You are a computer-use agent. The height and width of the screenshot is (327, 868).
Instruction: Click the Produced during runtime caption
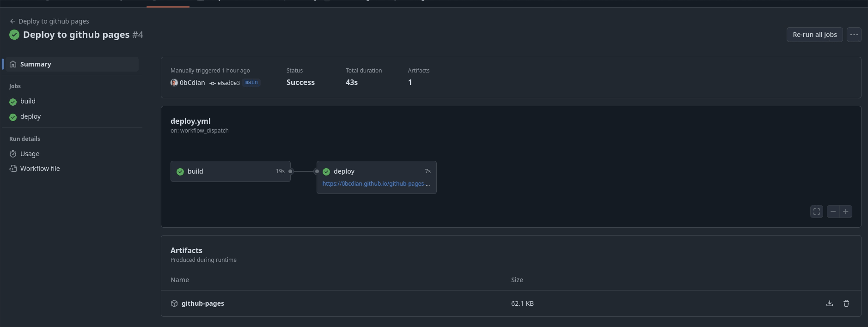point(203,260)
